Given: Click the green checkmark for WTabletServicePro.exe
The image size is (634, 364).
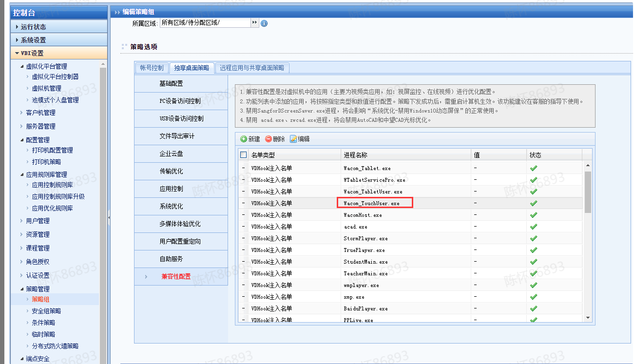Looking at the screenshot, I should click(534, 180).
